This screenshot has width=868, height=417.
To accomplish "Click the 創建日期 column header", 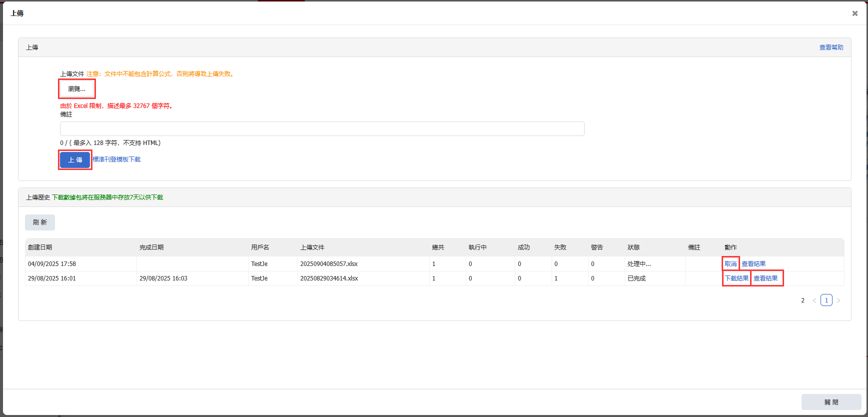I will click(40, 247).
